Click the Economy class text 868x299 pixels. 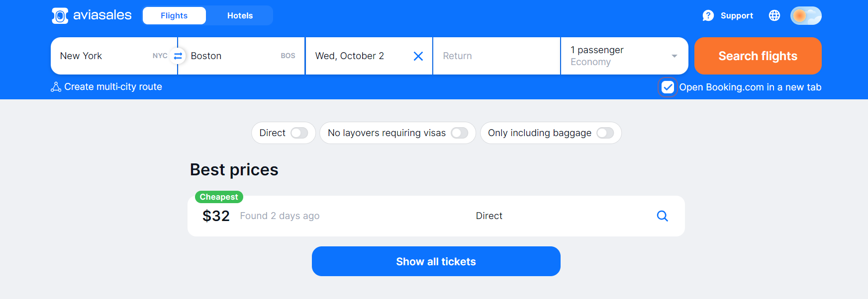(x=590, y=62)
